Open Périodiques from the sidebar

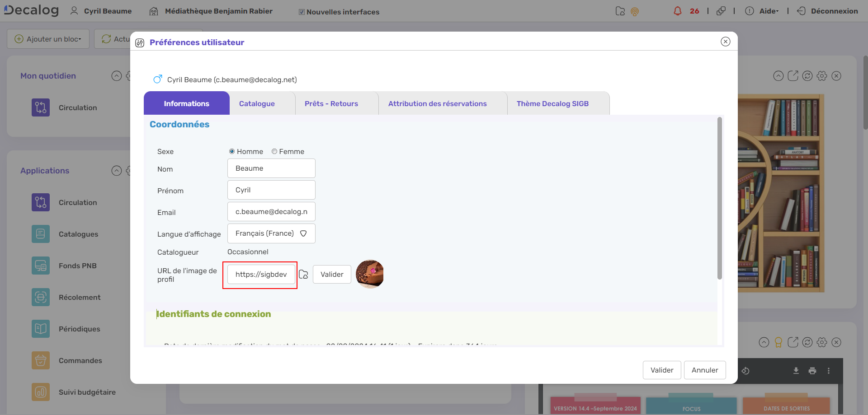(x=79, y=329)
